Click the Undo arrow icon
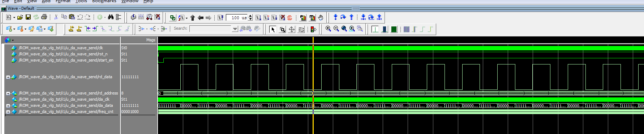 pos(80,17)
